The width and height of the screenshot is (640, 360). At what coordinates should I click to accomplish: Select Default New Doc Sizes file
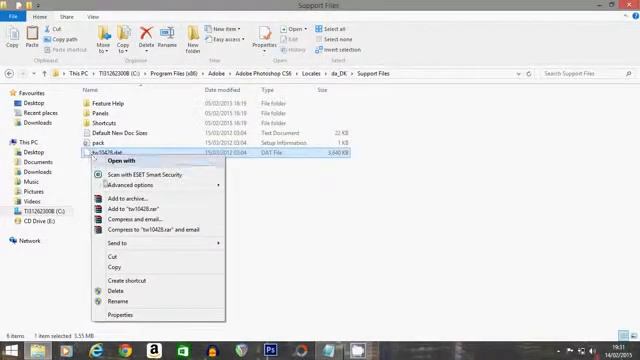tap(120, 133)
